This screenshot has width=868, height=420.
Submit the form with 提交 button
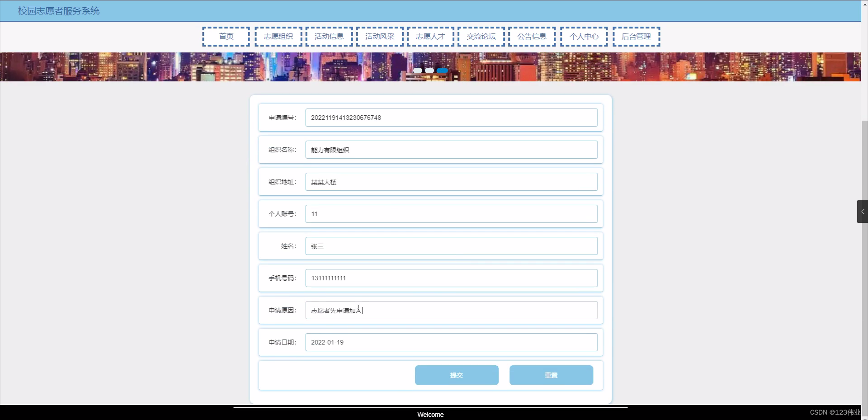pos(456,375)
